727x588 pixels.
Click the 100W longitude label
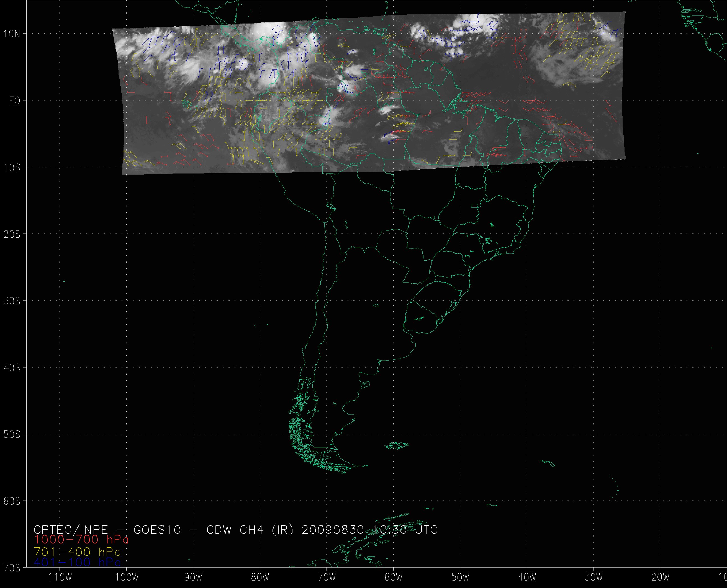pos(127,577)
